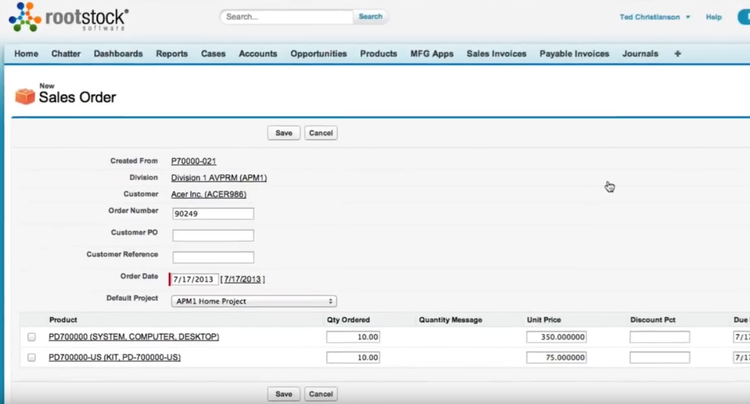
Task: Switch to the Dashboards tab
Action: tap(118, 54)
